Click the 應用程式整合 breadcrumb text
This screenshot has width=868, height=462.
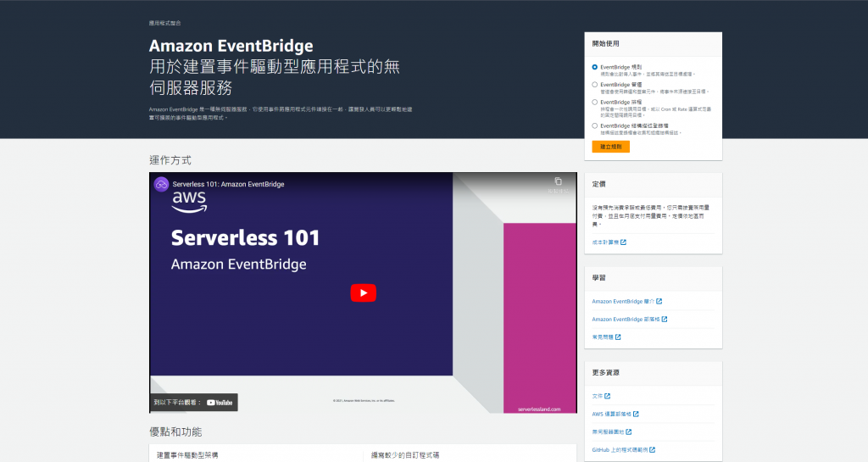pyautogui.click(x=165, y=23)
